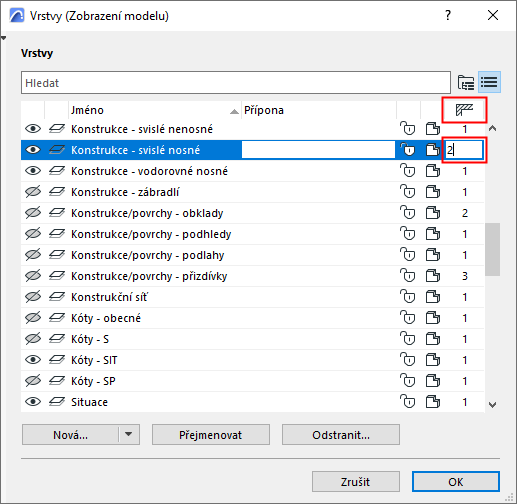Sort layers by Přípona column
This screenshot has width=517, height=504.
tap(319, 110)
